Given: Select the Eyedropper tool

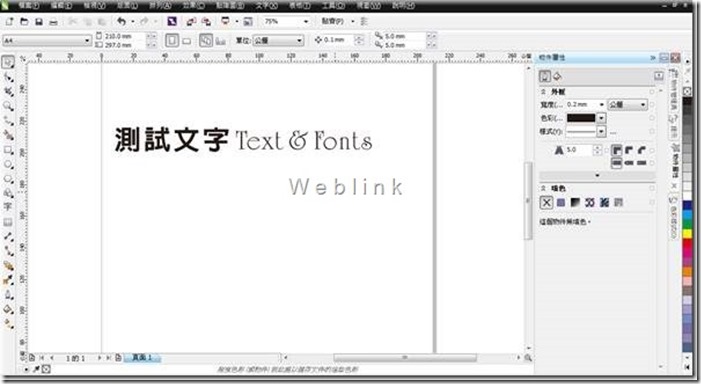Looking at the screenshot, I should click(8, 280).
